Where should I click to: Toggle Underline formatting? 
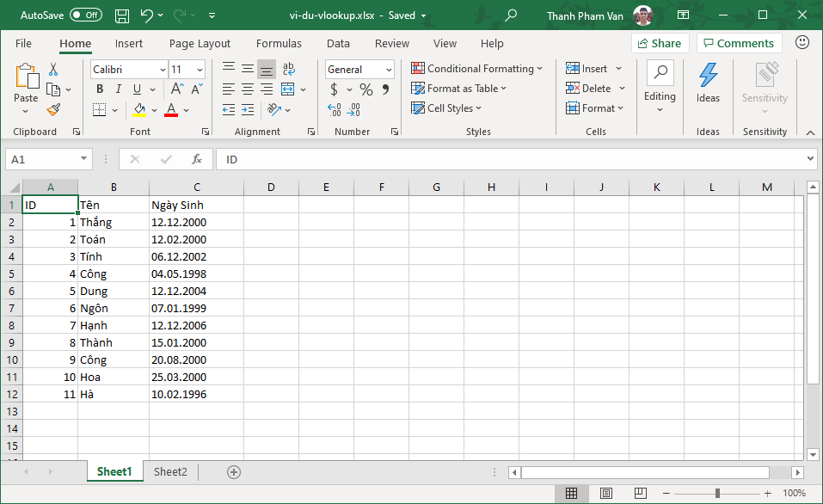click(x=137, y=89)
